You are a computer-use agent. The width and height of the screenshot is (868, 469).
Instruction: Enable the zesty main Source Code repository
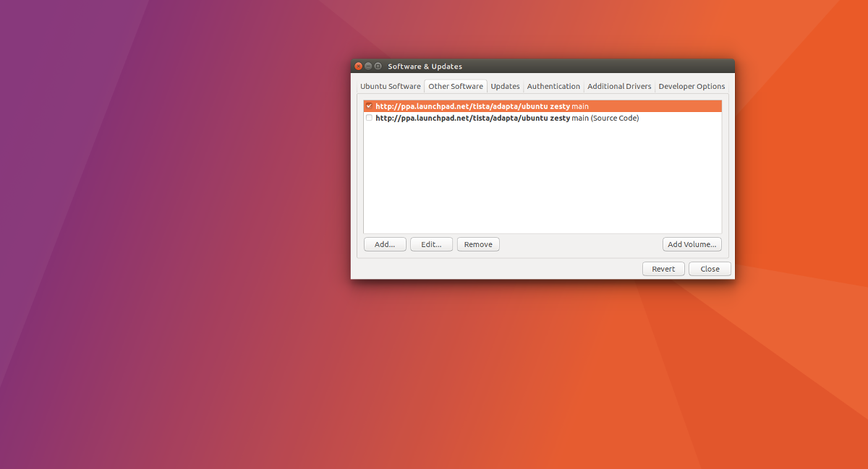[x=369, y=118]
